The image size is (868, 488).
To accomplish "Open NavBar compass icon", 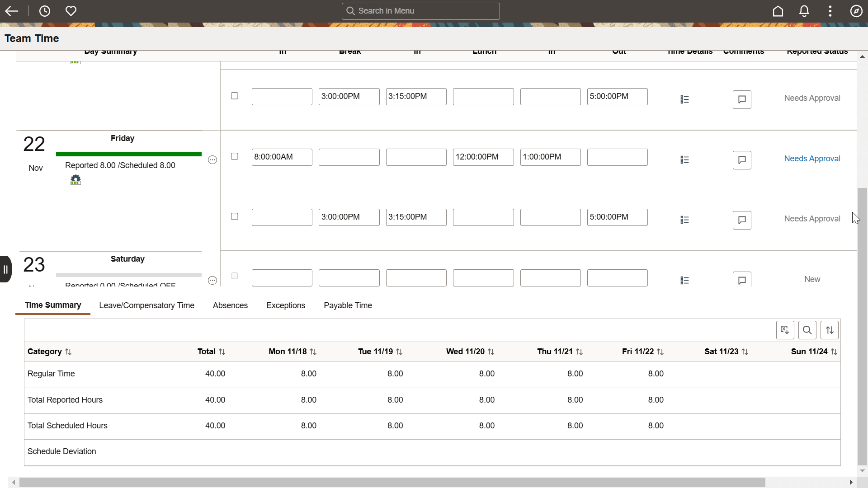I will (x=856, y=11).
